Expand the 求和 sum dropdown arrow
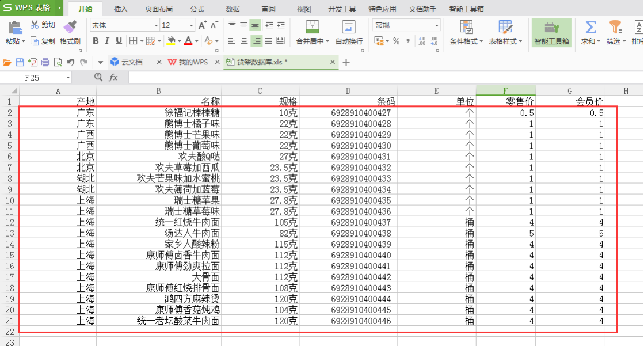 (599, 41)
